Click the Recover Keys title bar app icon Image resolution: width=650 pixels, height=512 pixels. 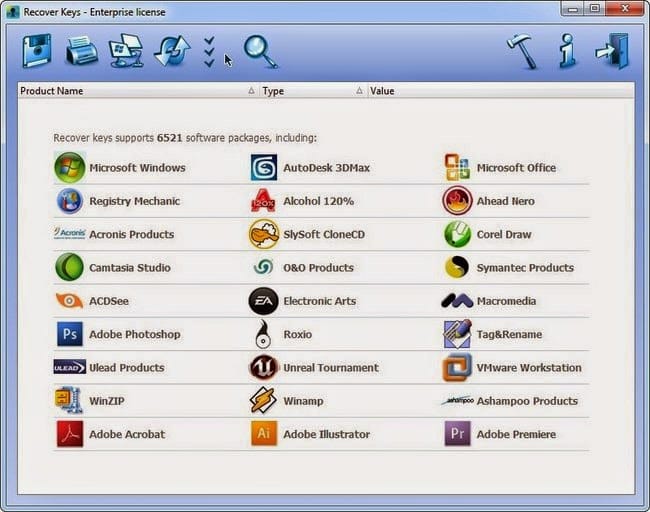13,12
